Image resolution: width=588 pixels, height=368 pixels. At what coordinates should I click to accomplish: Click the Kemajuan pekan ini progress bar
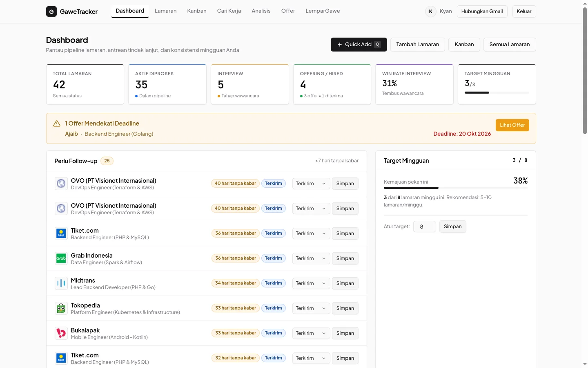[x=456, y=188]
